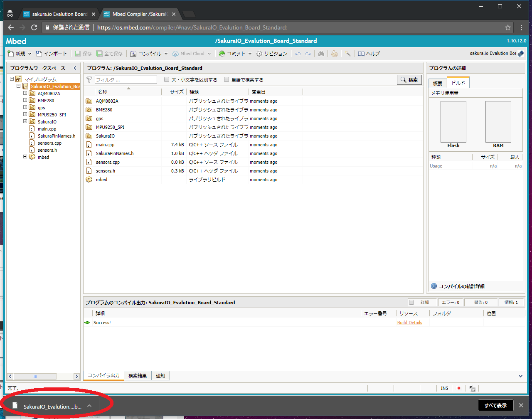532x419 pixels.
Task: Select main.cpp in the workspace tree
Action: tap(47, 129)
